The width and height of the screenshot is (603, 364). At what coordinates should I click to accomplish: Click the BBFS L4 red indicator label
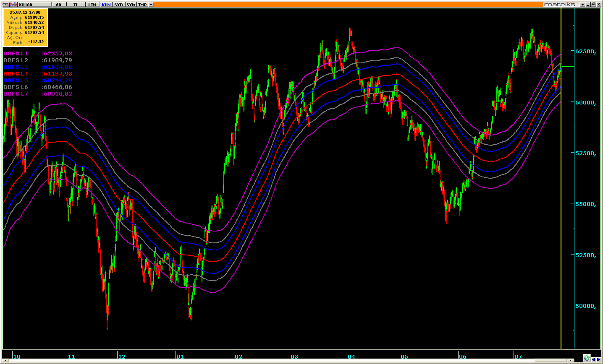16,74
